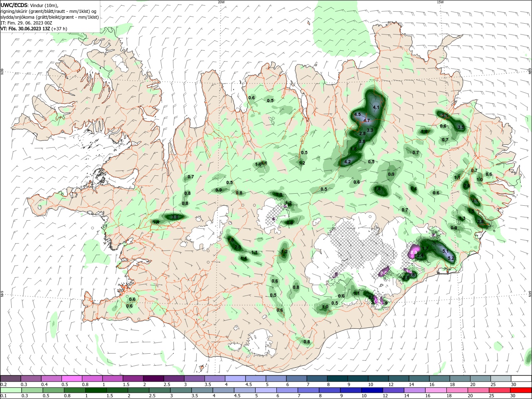Click the 4.5 value on the map
Viewport: 532px width, 399px height.
click(357, 114)
